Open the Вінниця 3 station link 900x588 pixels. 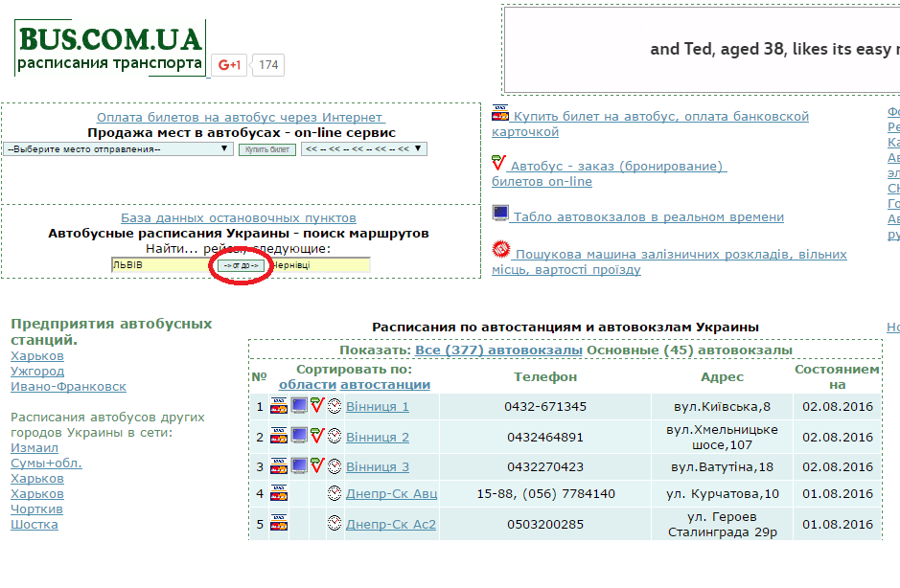tap(377, 467)
